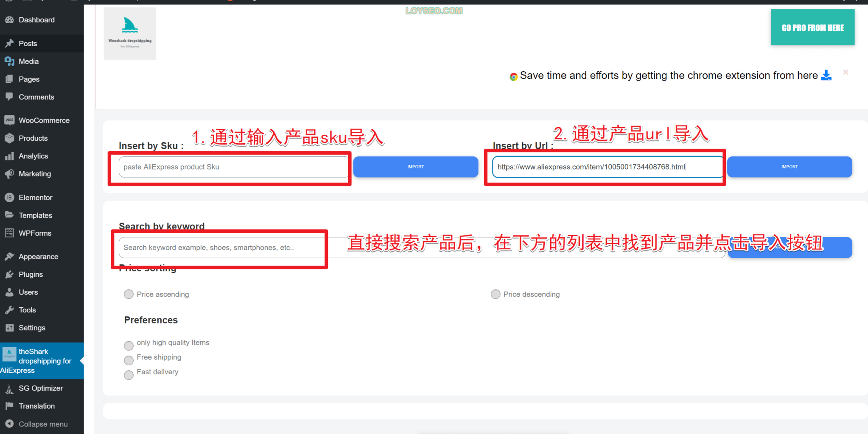The height and width of the screenshot is (434, 868).
Task: Click the Pages icon in sidebar
Action: tap(9, 79)
